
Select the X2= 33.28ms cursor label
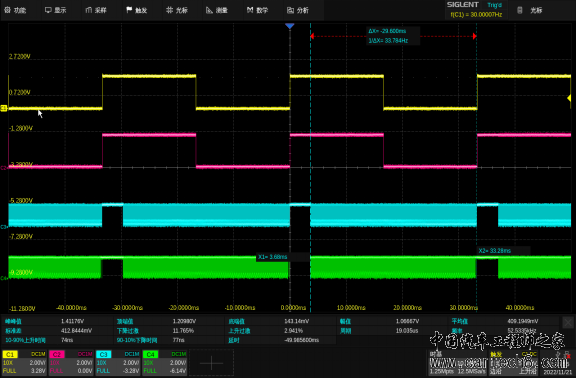[494, 251]
